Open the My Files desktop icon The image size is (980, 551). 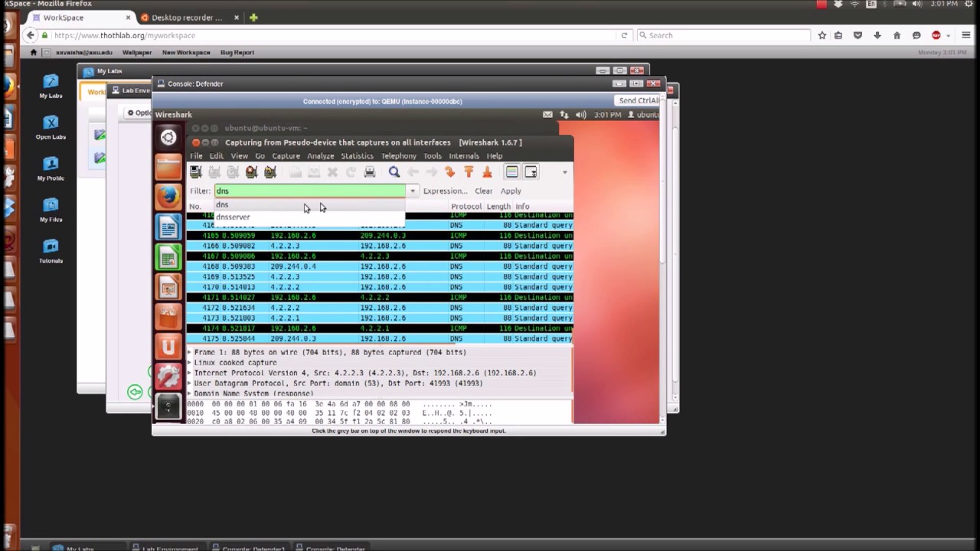point(51,210)
